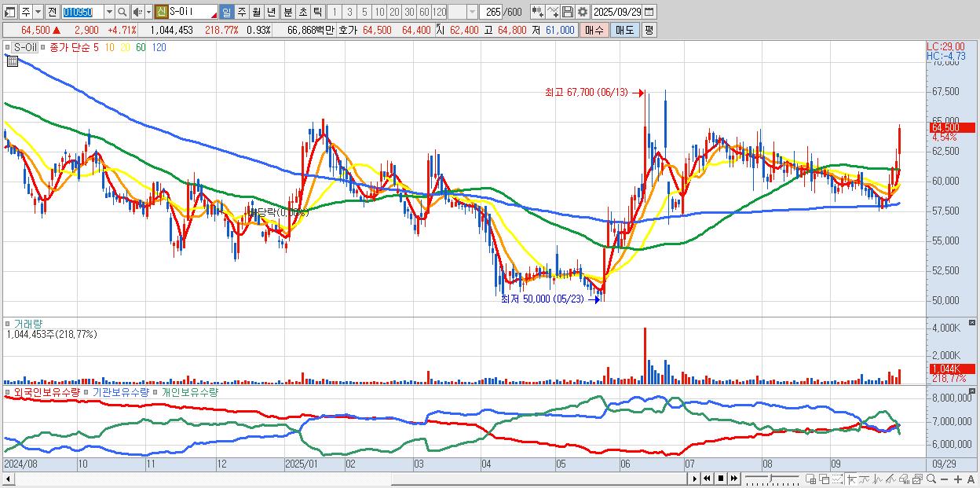Select interval 30 button
The image size is (980, 488).
(409, 12)
